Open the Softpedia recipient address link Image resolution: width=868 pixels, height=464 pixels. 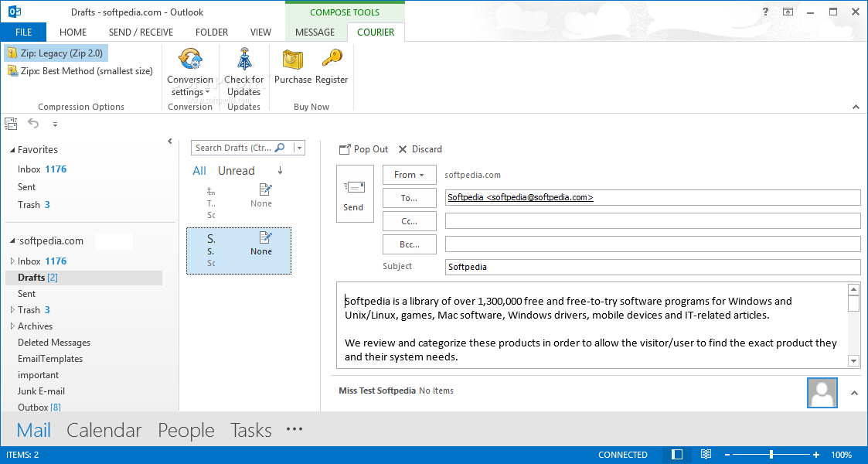click(x=519, y=197)
